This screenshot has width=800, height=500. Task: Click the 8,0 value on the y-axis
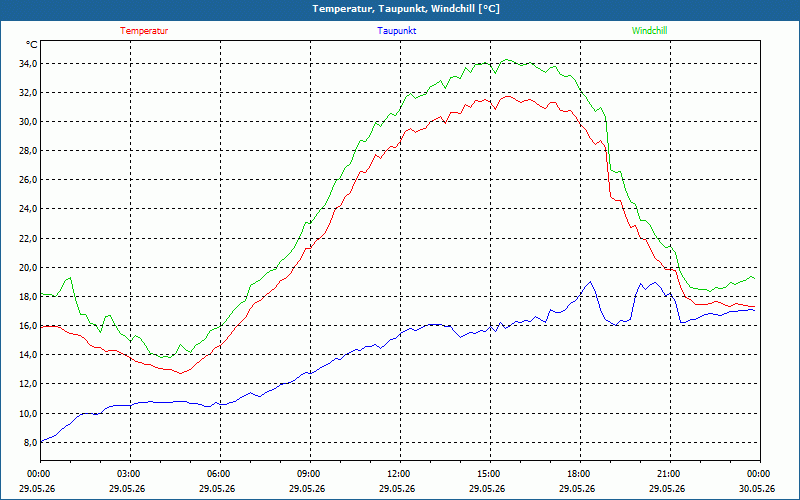(30, 442)
